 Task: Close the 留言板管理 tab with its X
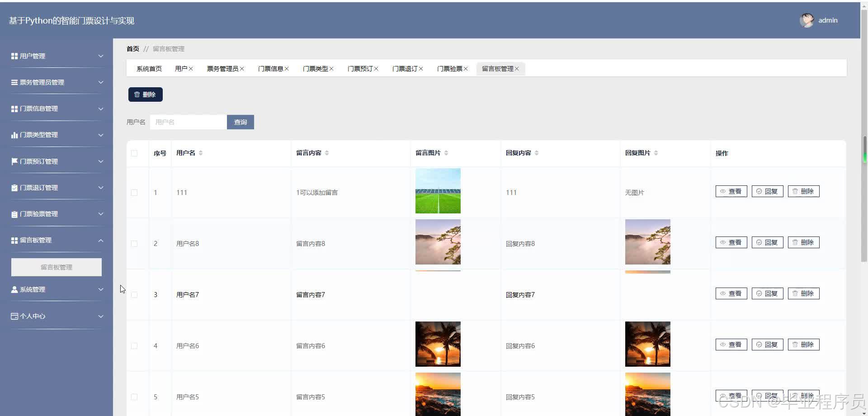coord(517,69)
